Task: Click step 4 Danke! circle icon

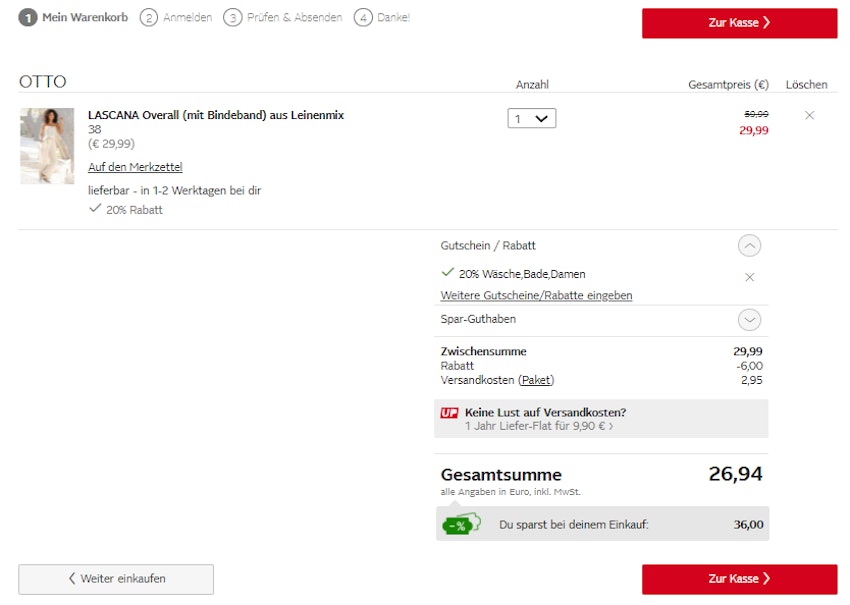Action: click(x=364, y=17)
